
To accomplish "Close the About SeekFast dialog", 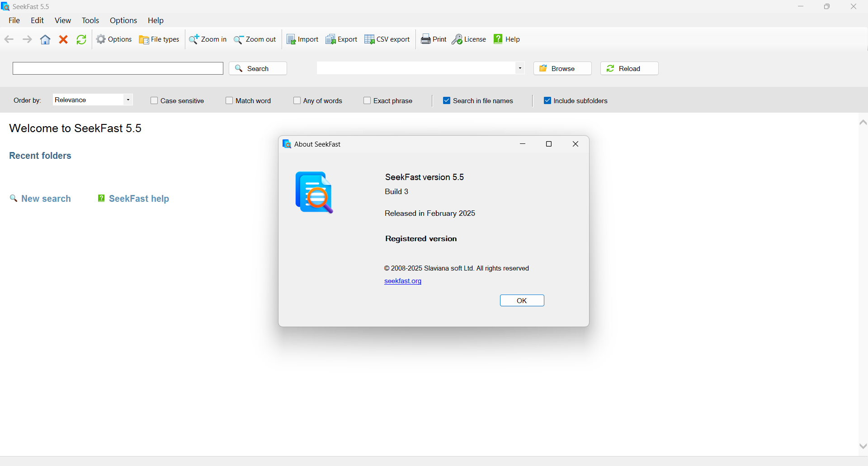I will click(576, 144).
